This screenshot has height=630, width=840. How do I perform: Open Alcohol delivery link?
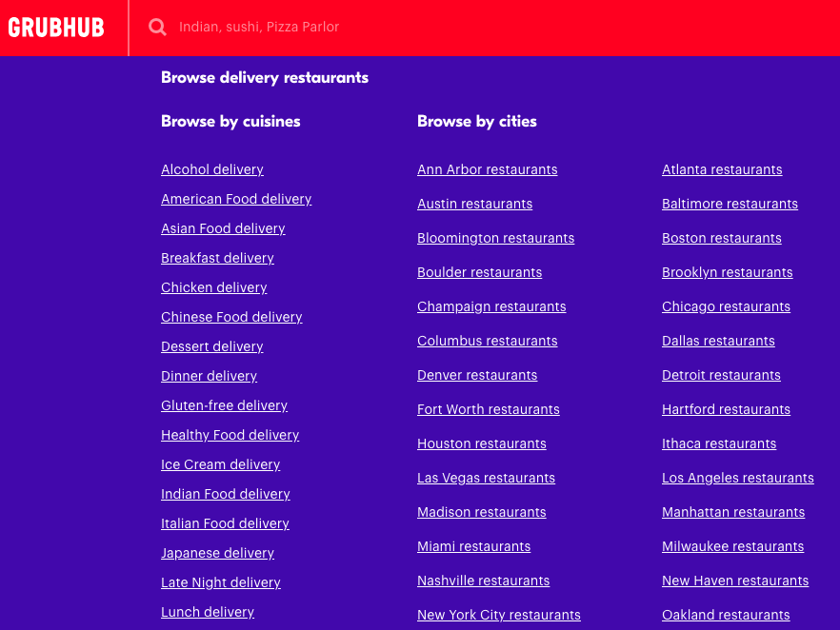(x=212, y=169)
